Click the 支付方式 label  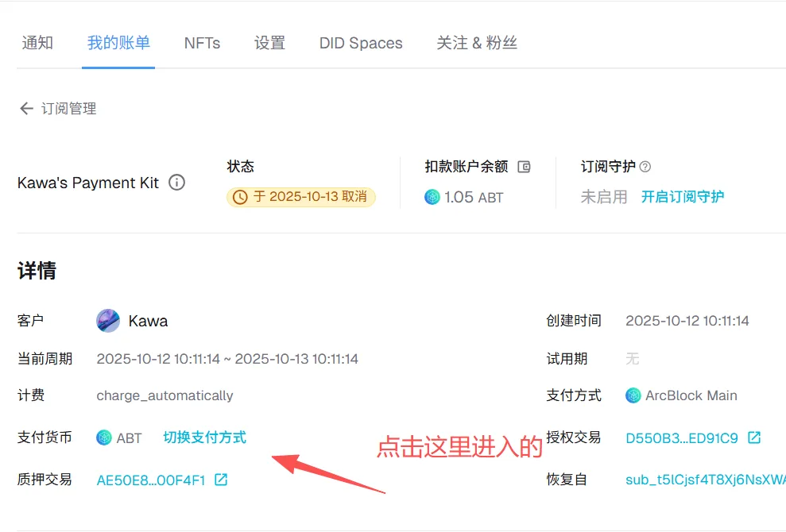574,395
